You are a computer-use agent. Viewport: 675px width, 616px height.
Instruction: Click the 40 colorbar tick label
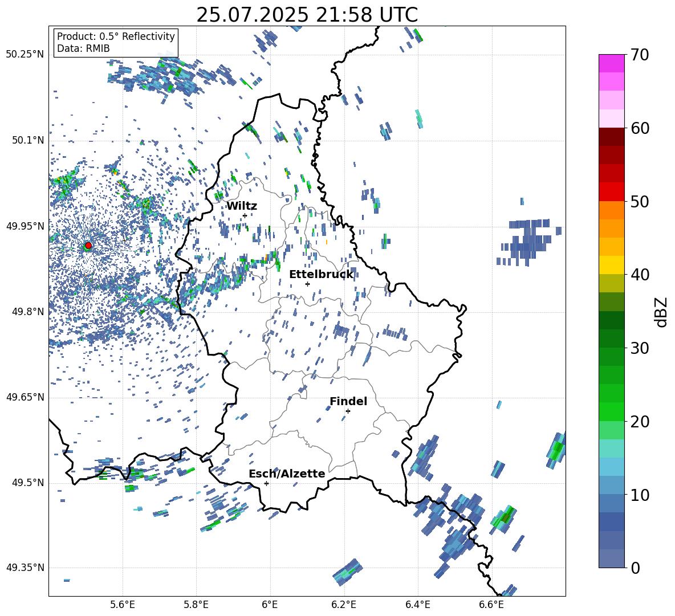639,275
